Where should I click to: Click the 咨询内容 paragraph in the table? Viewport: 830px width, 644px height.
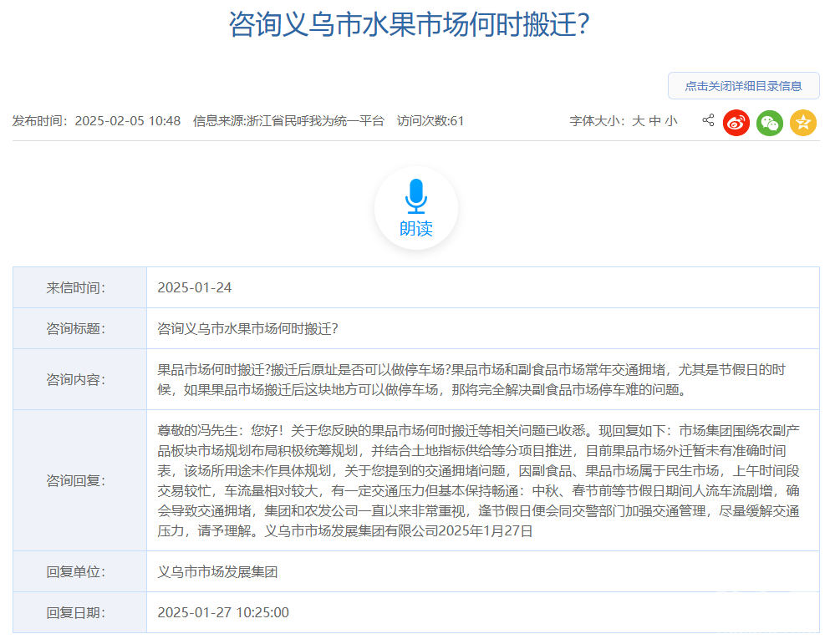click(472, 379)
